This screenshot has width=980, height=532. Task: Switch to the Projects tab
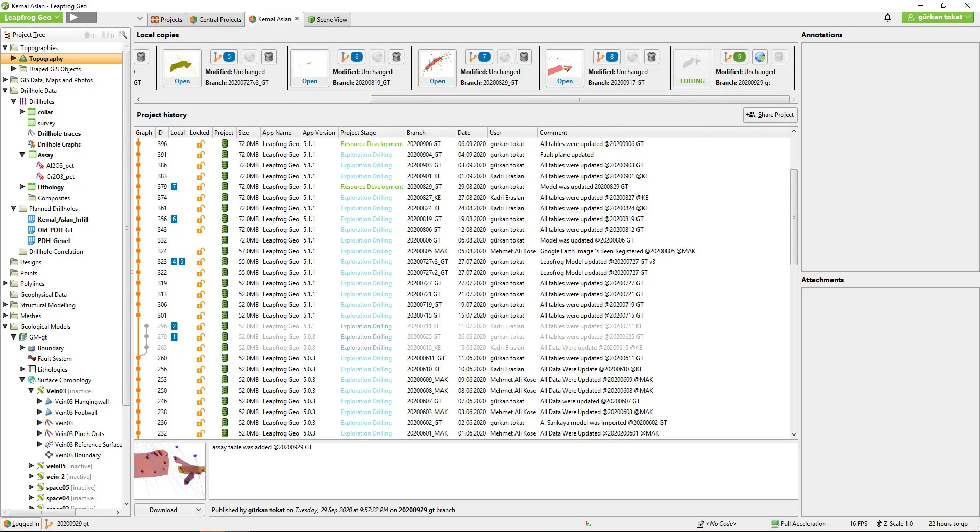tap(166, 19)
